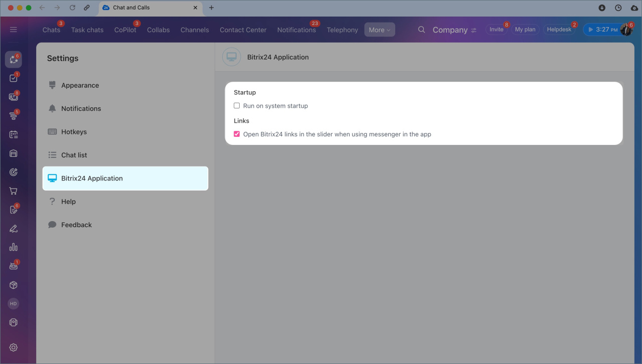Click the Helpdesk button
Viewport: 642px width, 364px height.
[x=559, y=30]
